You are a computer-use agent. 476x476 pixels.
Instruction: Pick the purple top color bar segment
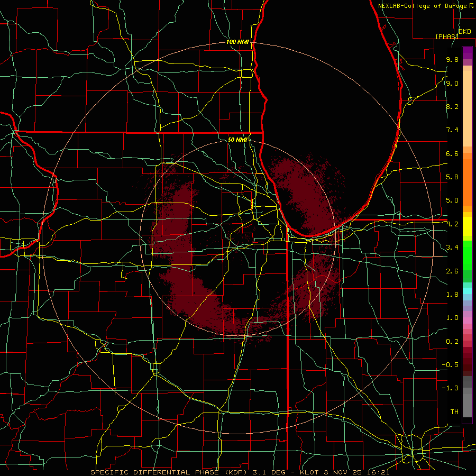(x=467, y=53)
